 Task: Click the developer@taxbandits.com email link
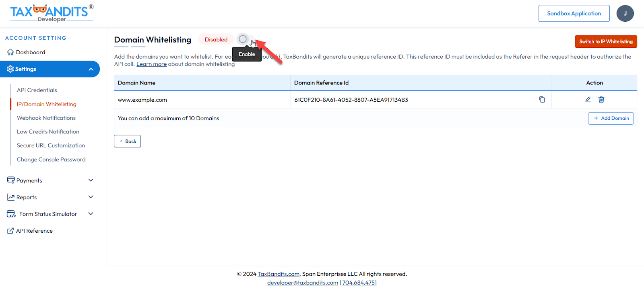[303, 283]
